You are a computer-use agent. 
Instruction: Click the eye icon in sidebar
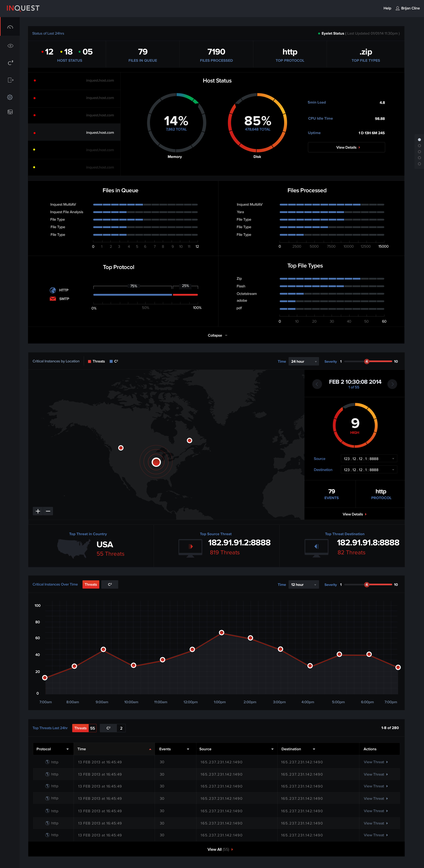click(10, 46)
